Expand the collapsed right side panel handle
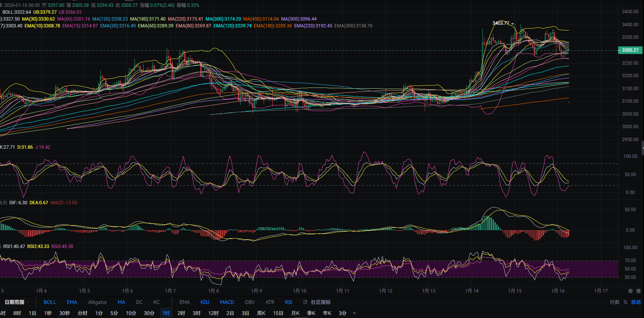This screenshot has width=644, height=318. 642,148
